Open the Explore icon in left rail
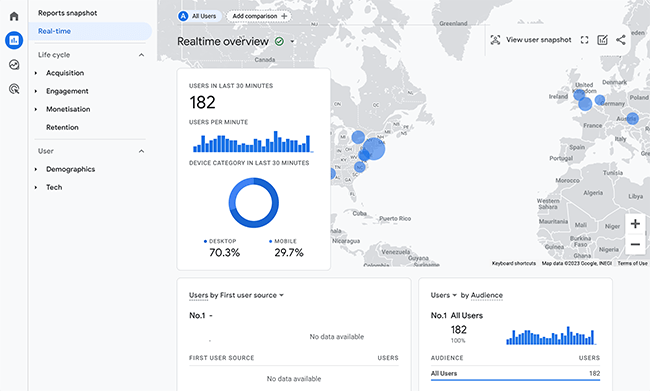 (14, 65)
